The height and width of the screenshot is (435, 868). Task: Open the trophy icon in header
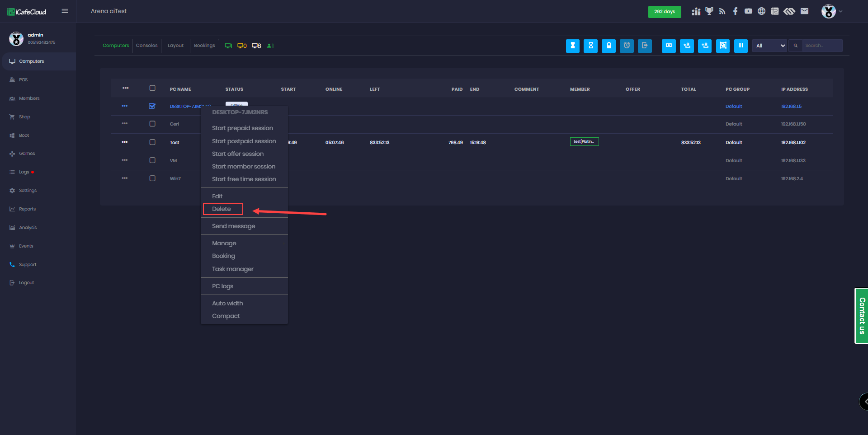click(709, 11)
